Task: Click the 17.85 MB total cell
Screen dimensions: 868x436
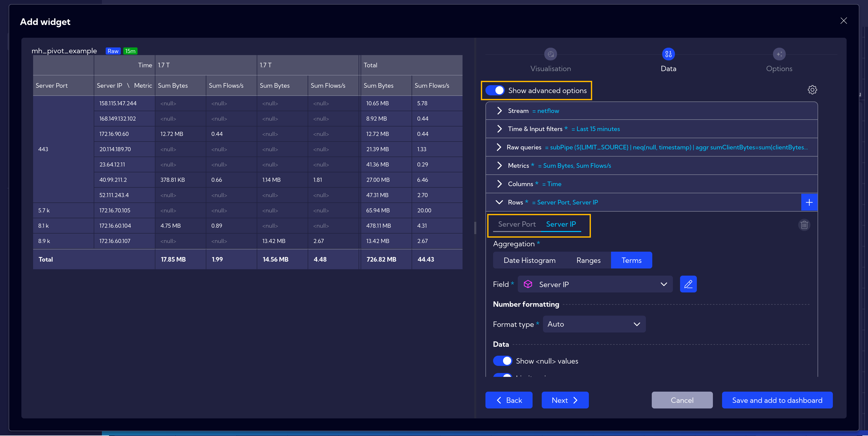Action: pos(180,259)
